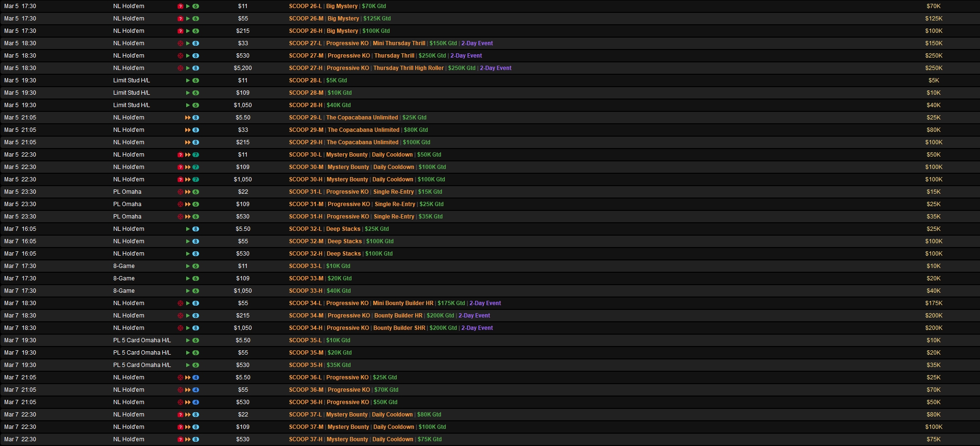This screenshot has width=980, height=446.
Task: Select SCOOP 35-L $10K Gtd tournament name
Action: click(x=319, y=340)
